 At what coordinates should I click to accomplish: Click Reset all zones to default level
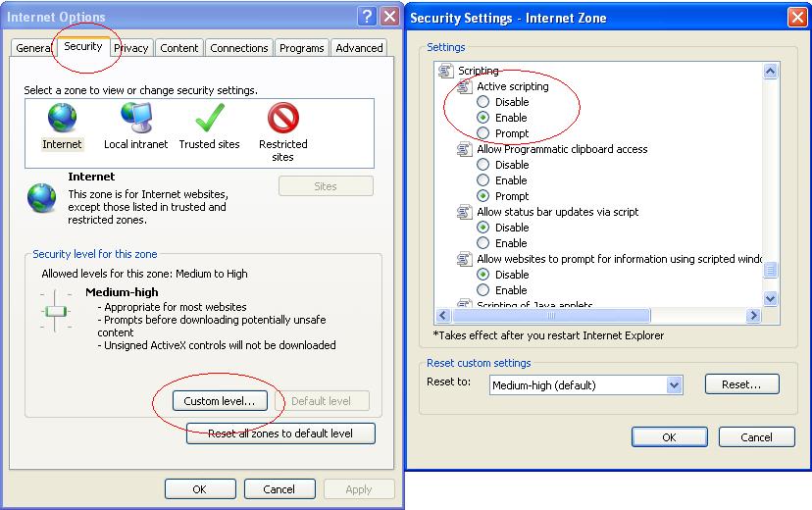tap(280, 433)
